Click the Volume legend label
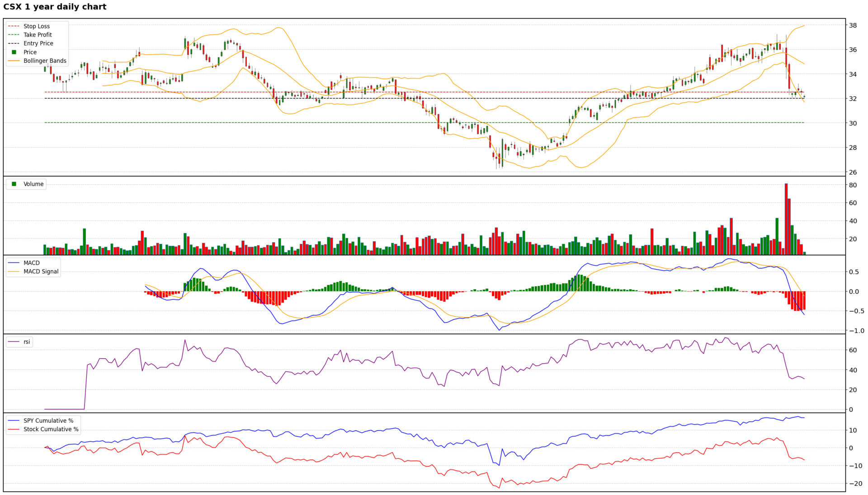The width and height of the screenshot is (868, 495). pyautogui.click(x=33, y=184)
